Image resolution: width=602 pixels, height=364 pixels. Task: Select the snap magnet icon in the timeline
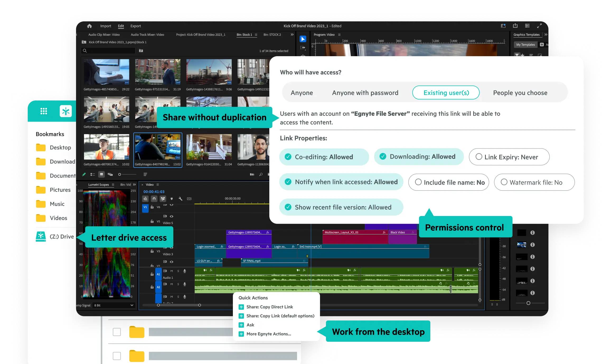pyautogui.click(x=154, y=199)
